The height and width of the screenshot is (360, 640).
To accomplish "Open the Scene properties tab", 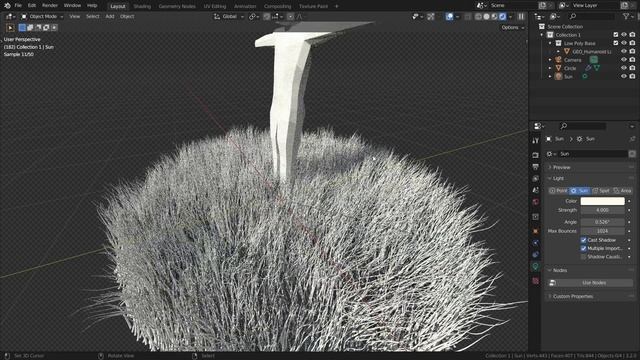I will click(536, 190).
